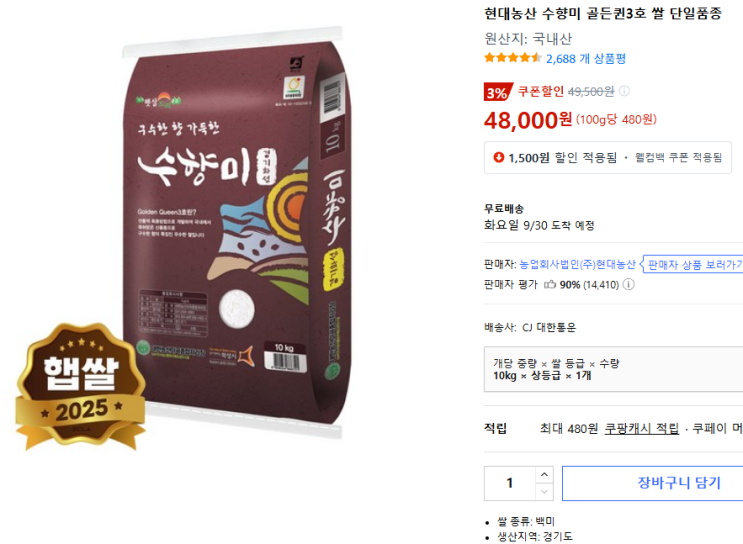Click the red 3% discount badge
This screenshot has height=544, width=743.
coord(498,92)
